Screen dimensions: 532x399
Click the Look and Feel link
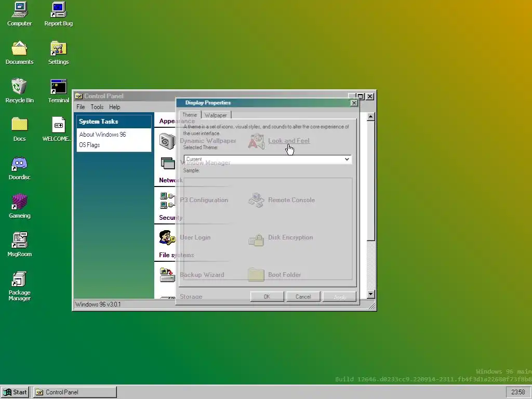coord(289,141)
